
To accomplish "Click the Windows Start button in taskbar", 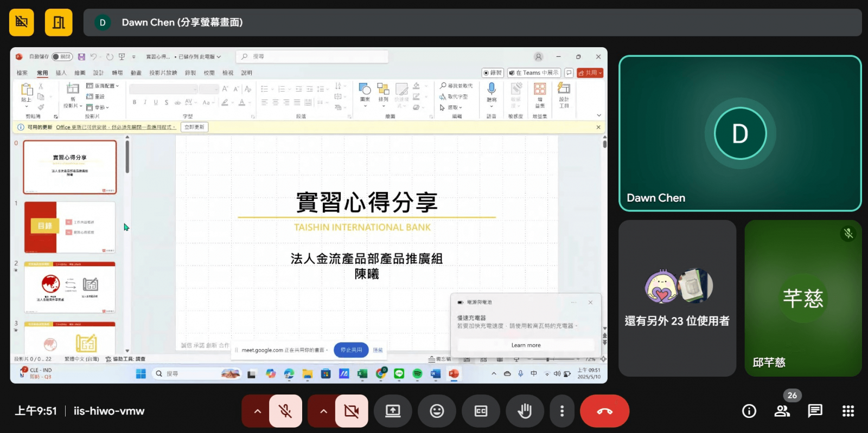I will (x=141, y=373).
